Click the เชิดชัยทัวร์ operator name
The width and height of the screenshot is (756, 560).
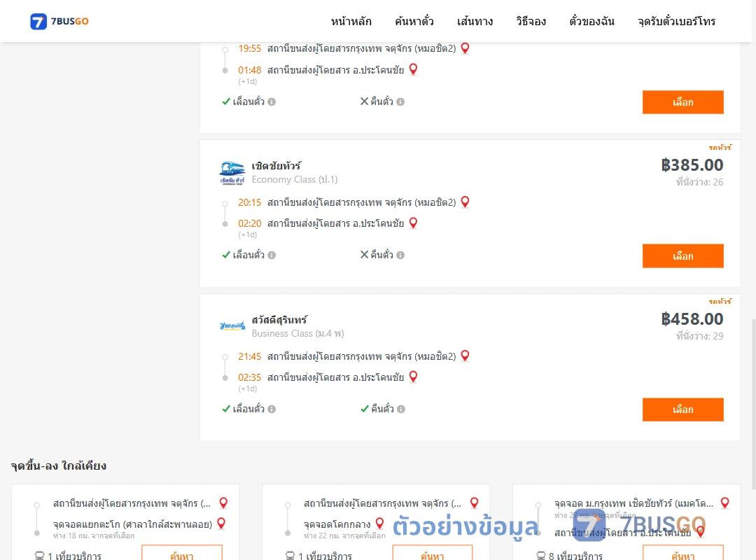pyautogui.click(x=276, y=166)
